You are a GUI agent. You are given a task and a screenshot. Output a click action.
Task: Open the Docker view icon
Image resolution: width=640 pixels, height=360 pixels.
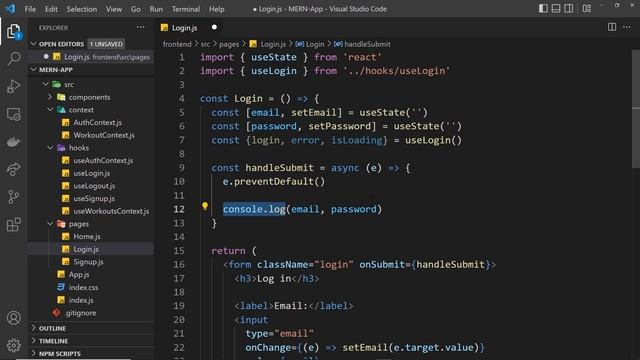[x=13, y=142]
